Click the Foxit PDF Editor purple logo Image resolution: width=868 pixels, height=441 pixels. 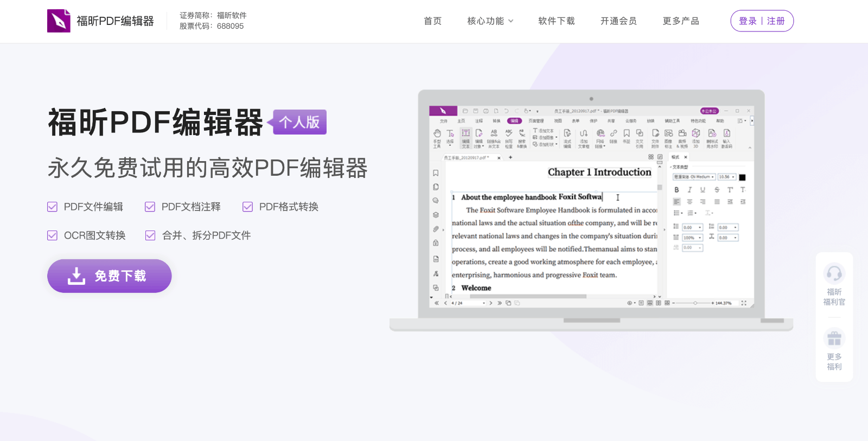click(x=59, y=21)
